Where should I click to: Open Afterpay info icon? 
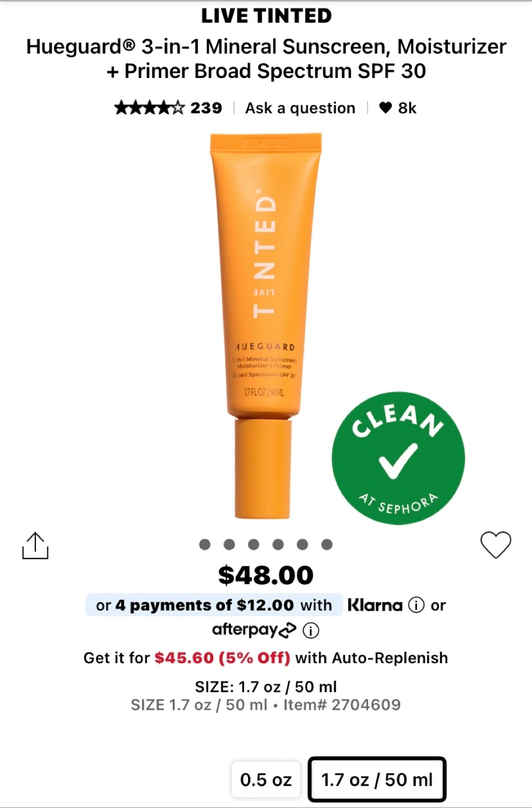tap(311, 631)
